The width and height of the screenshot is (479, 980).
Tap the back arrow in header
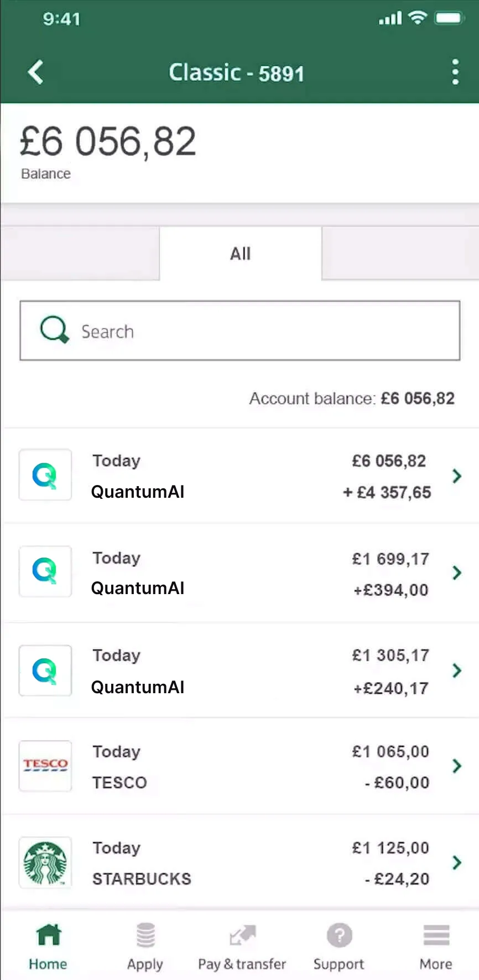[36, 73]
